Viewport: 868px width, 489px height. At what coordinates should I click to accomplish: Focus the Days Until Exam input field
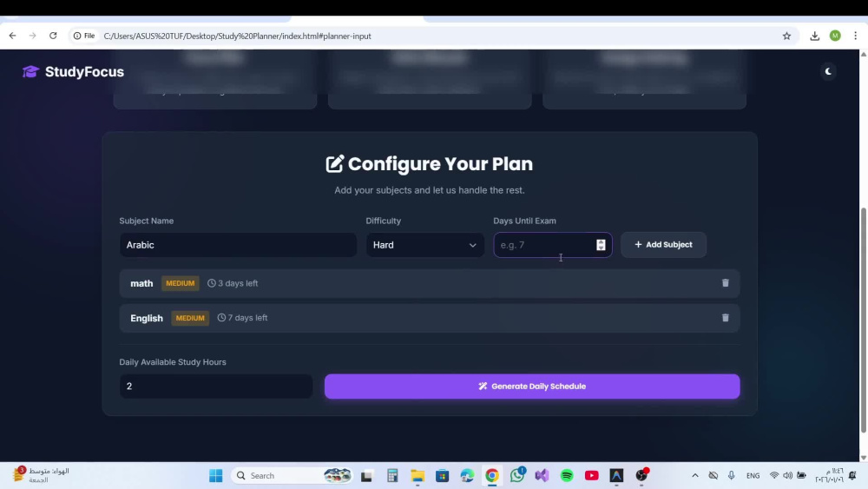tap(552, 245)
